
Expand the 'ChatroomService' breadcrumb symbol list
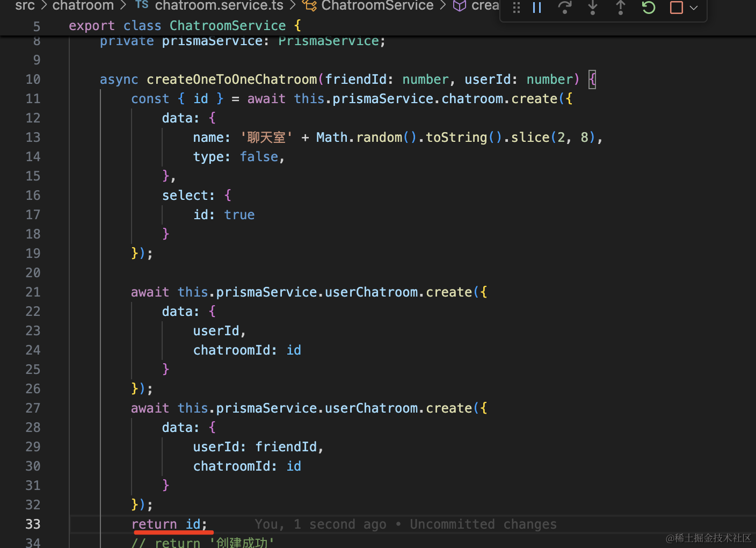point(377,6)
